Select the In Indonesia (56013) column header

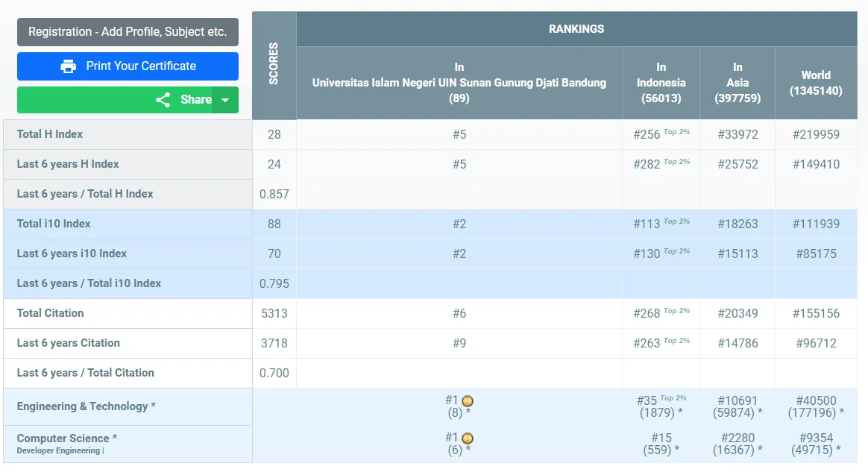661,83
